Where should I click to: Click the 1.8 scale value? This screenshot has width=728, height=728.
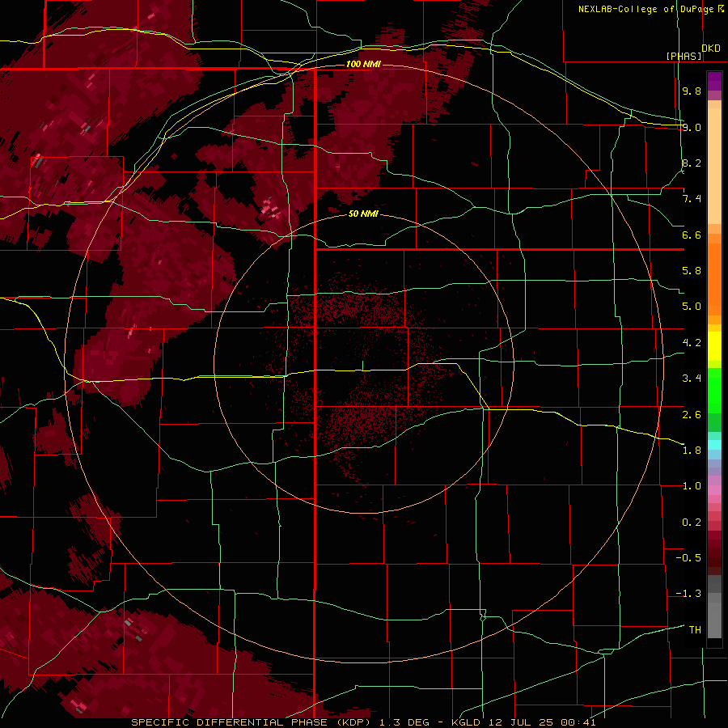point(692,451)
